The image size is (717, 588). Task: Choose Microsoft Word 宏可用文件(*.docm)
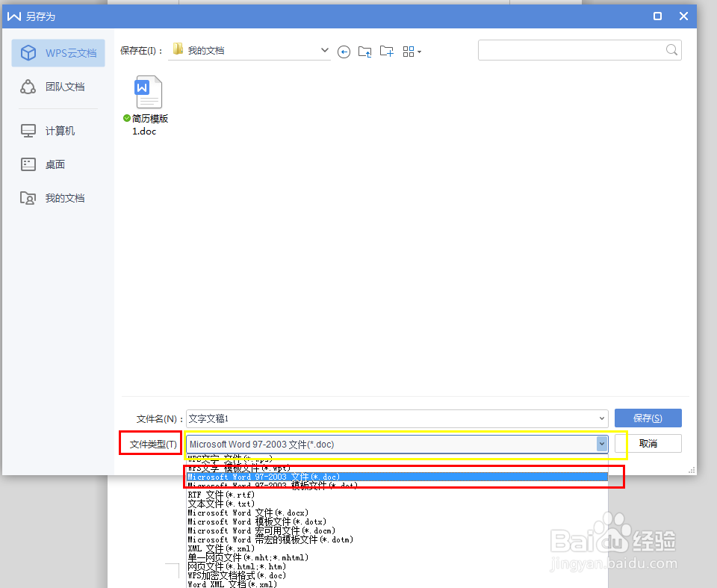coord(397,530)
